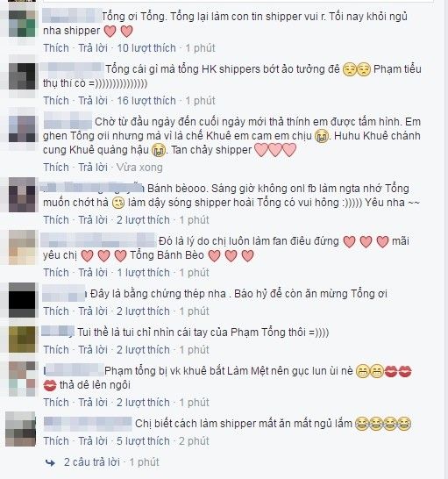Image resolution: width=448 pixels, height=479 pixels.
Task: View '16 lượt thích' likes list
Action: pos(146,101)
